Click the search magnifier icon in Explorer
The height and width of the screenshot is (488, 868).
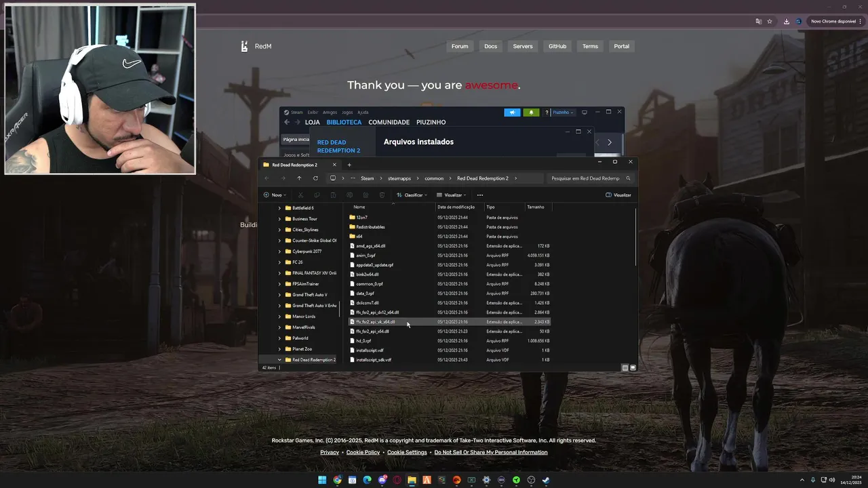coord(628,178)
